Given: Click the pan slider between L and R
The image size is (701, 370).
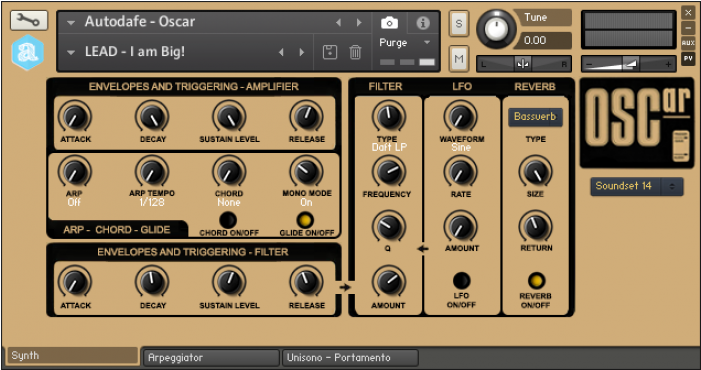Looking at the screenshot, I should [x=523, y=64].
